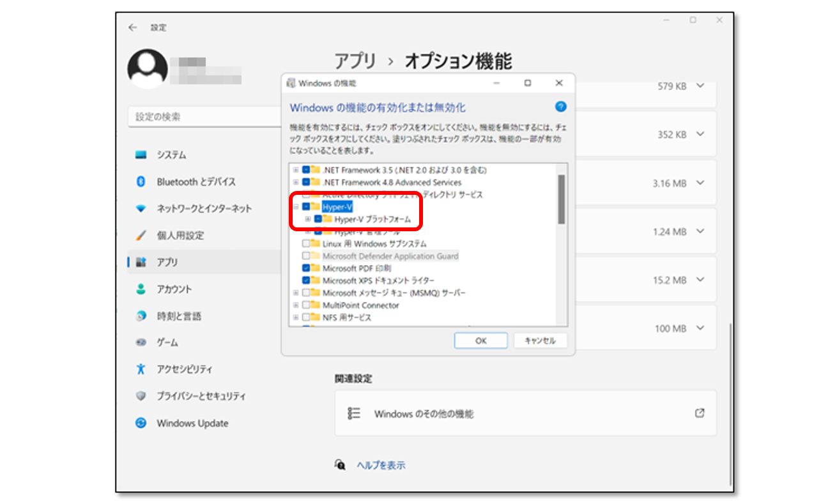This screenshot has width=837, height=504.
Task: Expand the 352 KB feature row chevron
Action: point(701,134)
